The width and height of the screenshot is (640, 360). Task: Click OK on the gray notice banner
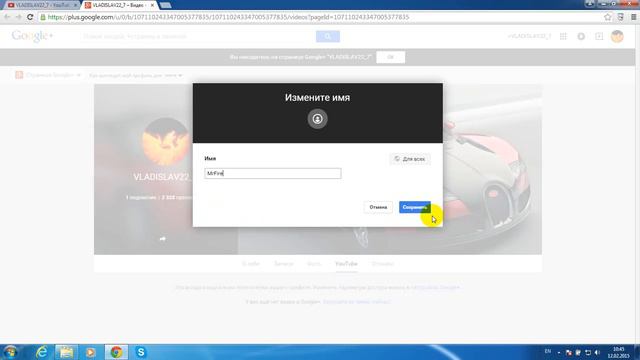[391, 57]
